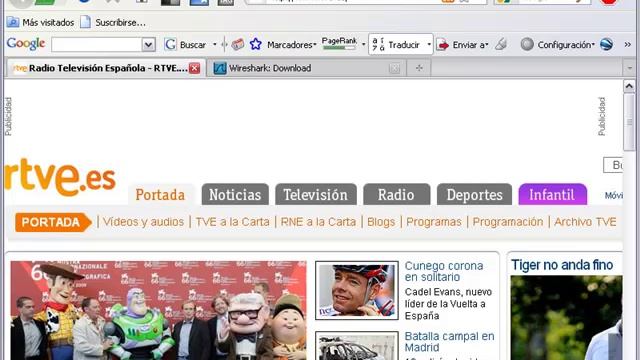This screenshot has width=640, height=360.
Task: Click the Google toolbar search text field
Action: point(97,44)
